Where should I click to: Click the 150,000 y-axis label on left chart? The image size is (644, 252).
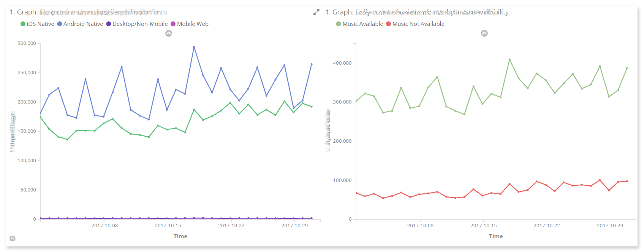point(27,131)
